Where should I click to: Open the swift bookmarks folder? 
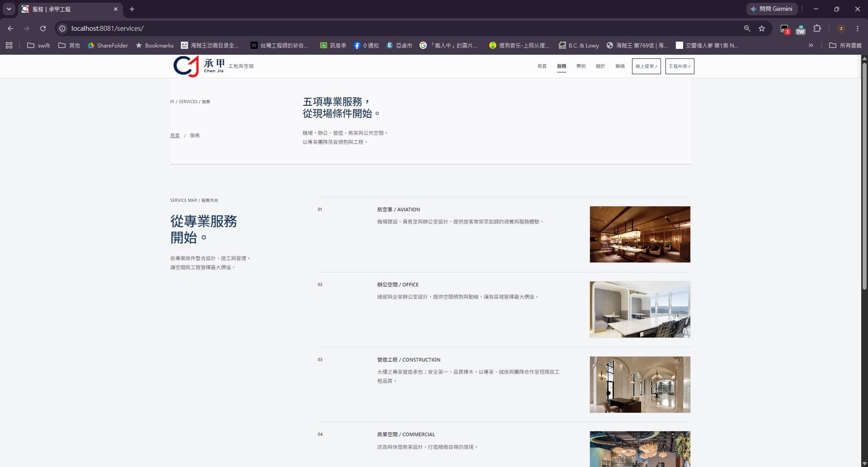[x=38, y=45]
